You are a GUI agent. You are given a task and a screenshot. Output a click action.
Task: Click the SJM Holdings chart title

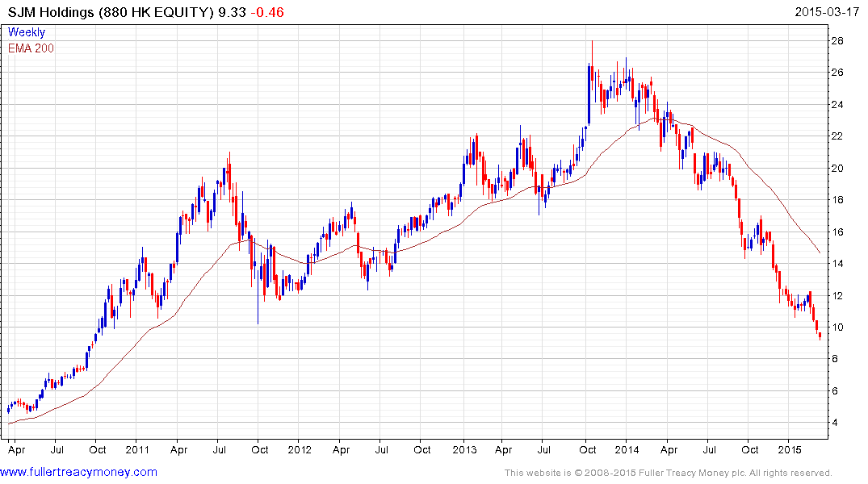[111, 12]
